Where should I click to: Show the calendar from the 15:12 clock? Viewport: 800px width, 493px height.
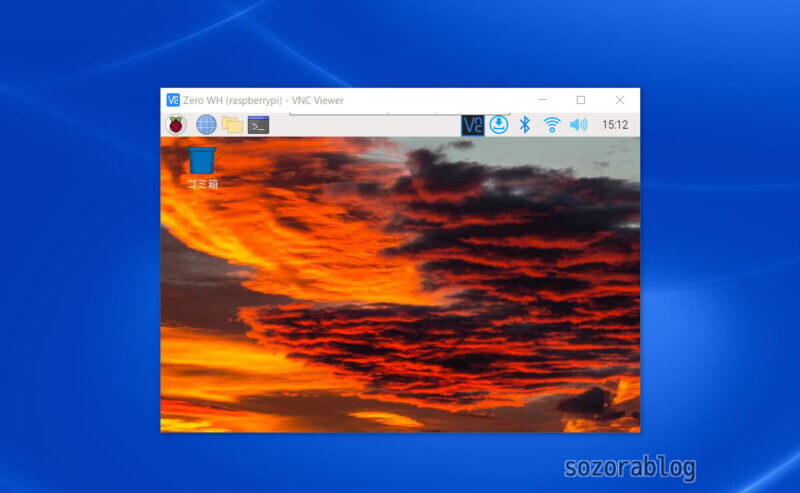[x=615, y=125]
